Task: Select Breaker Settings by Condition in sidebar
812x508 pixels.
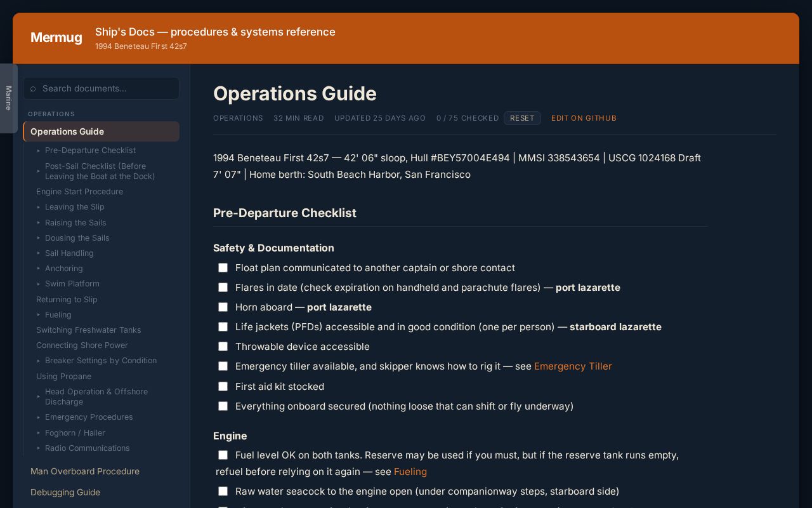Action: (101, 361)
